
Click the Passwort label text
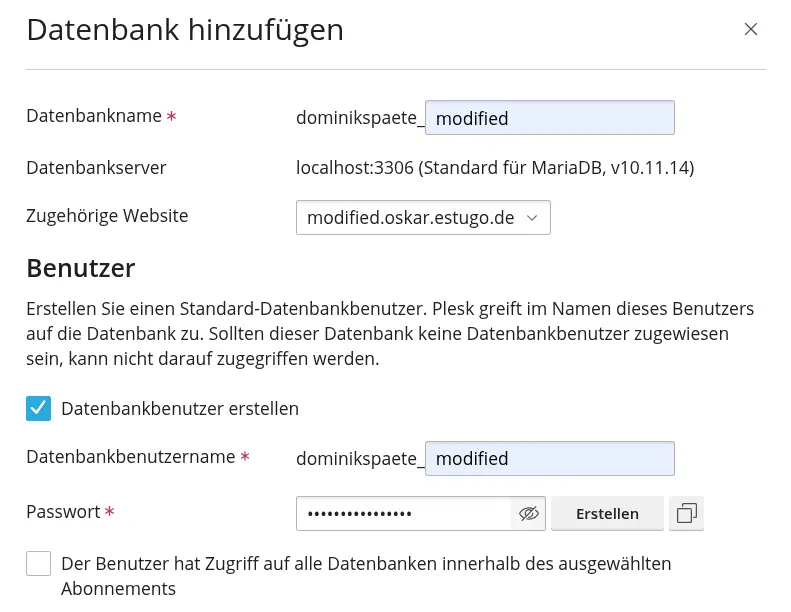(x=63, y=512)
